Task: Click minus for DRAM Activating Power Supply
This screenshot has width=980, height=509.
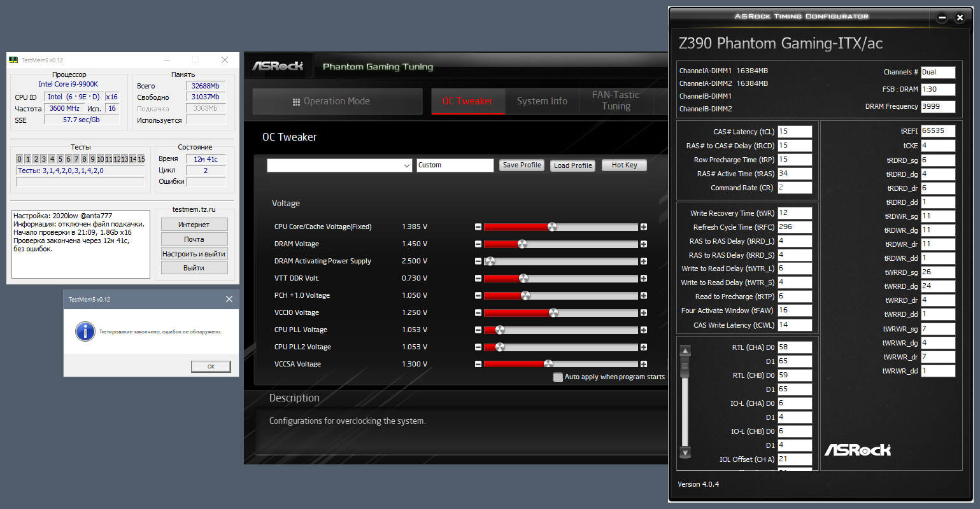Action: 478,261
